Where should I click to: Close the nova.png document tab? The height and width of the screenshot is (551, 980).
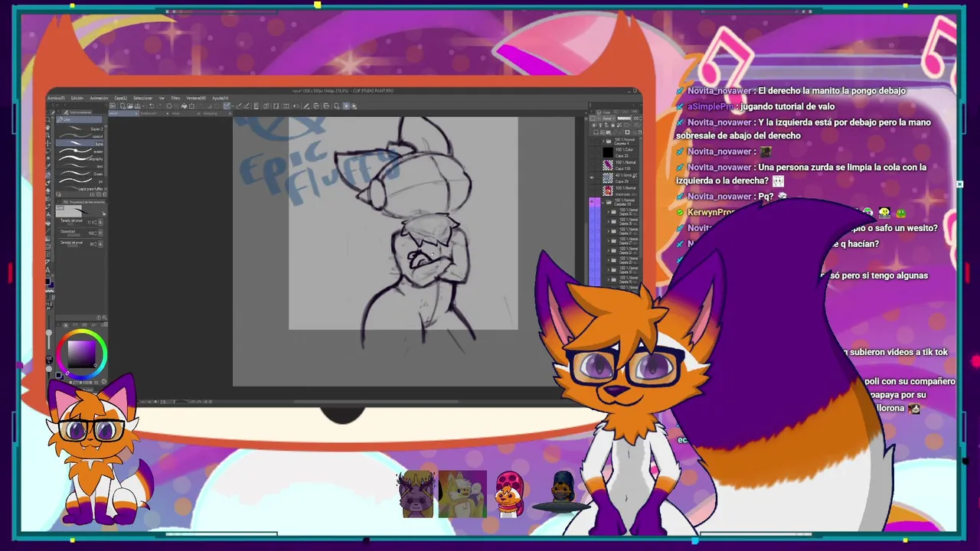coord(230,113)
